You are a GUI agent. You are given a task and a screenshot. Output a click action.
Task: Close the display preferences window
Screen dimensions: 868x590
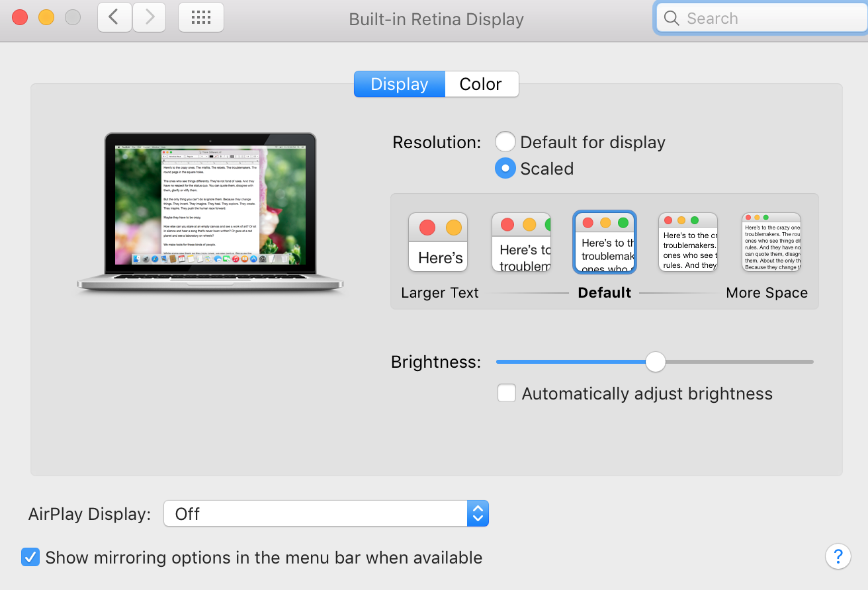[20, 17]
